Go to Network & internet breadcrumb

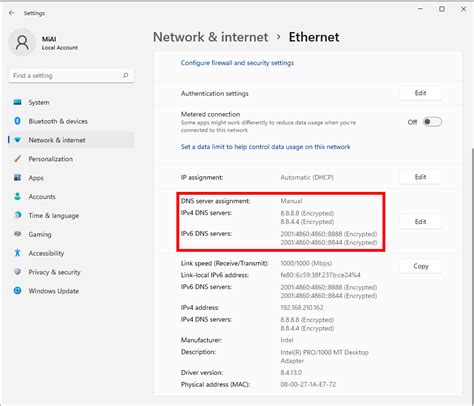coord(210,37)
